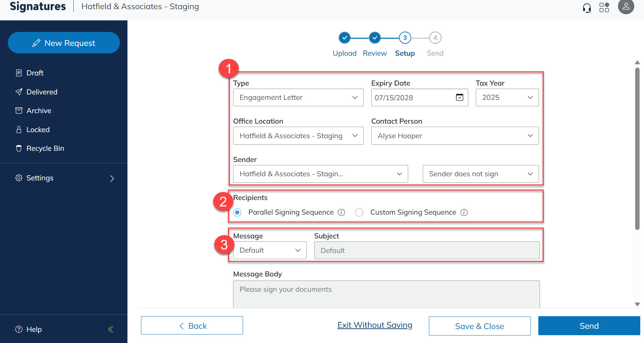Screen dimensions: 644x343
Task: Open the user profile avatar
Action: pyautogui.click(x=626, y=7)
